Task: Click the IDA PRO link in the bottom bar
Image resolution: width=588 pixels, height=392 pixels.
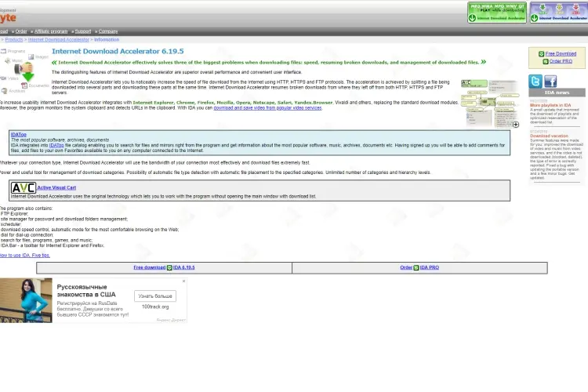Action: click(430, 267)
